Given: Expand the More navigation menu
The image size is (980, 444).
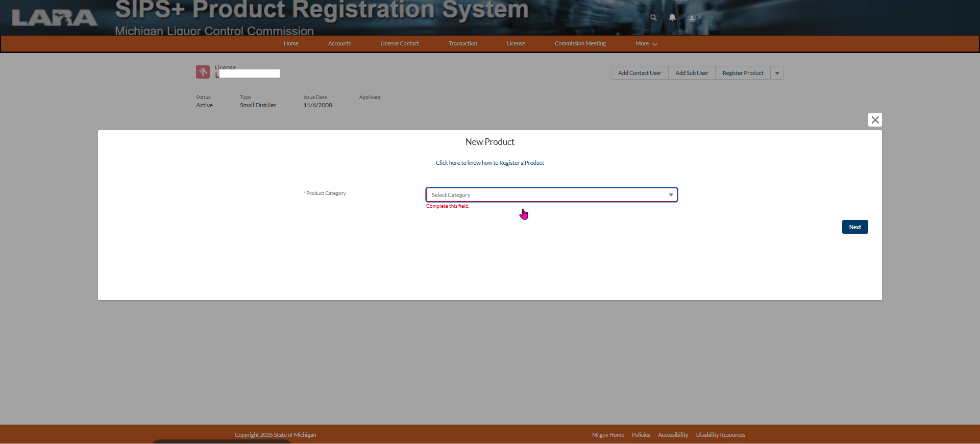Looking at the screenshot, I should click(646, 44).
